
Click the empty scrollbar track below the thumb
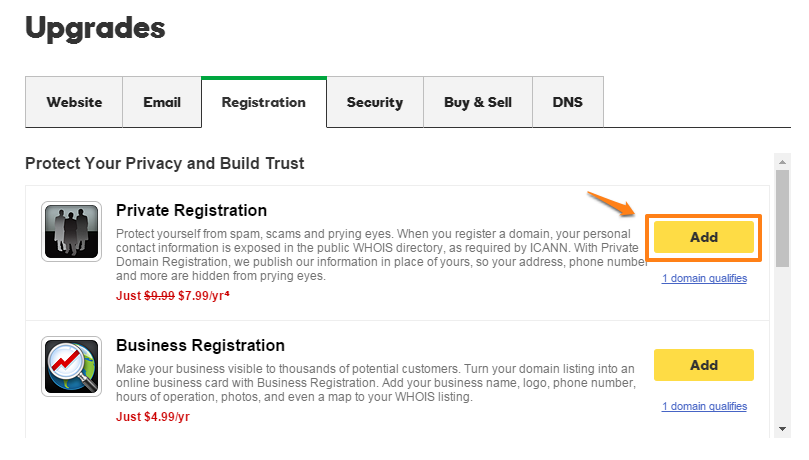point(782,344)
